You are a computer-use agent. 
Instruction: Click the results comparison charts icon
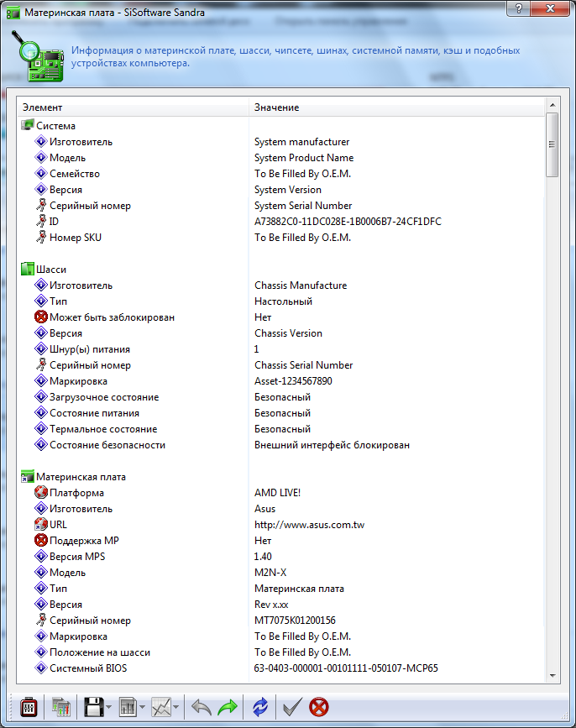[60, 708]
